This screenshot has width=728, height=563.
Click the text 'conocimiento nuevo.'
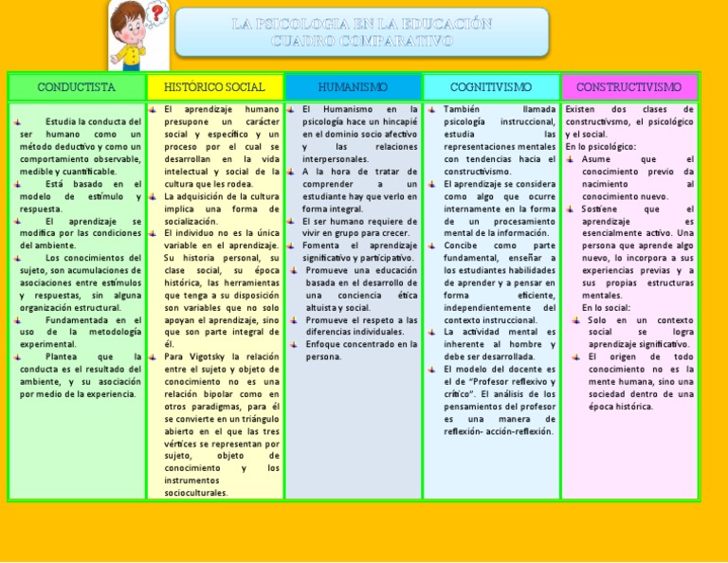pyautogui.click(x=625, y=196)
